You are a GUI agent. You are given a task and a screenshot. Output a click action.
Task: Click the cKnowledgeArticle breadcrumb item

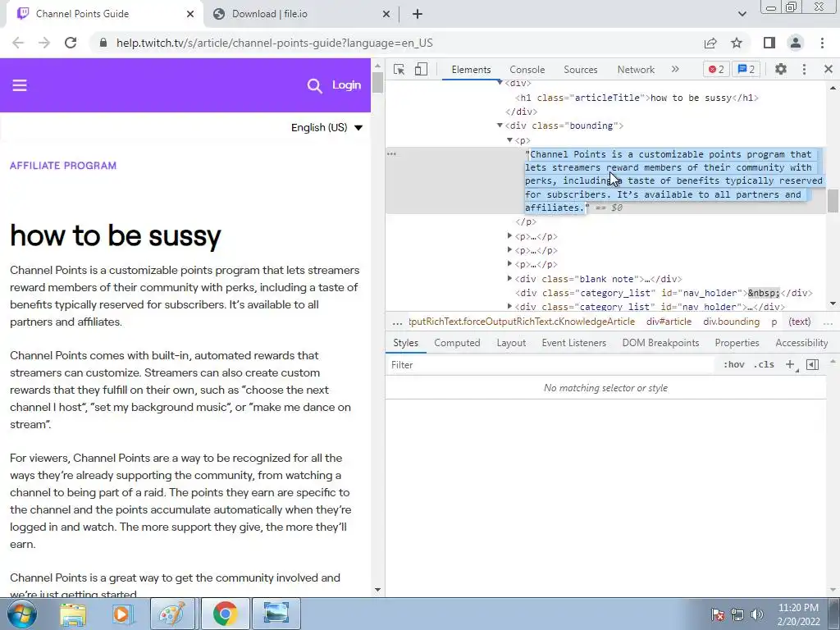point(521,322)
